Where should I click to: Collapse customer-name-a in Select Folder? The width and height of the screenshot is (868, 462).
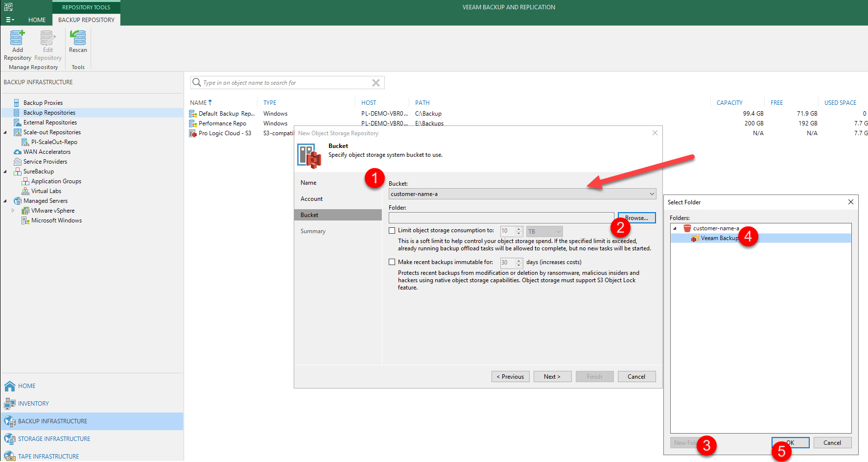(x=675, y=228)
